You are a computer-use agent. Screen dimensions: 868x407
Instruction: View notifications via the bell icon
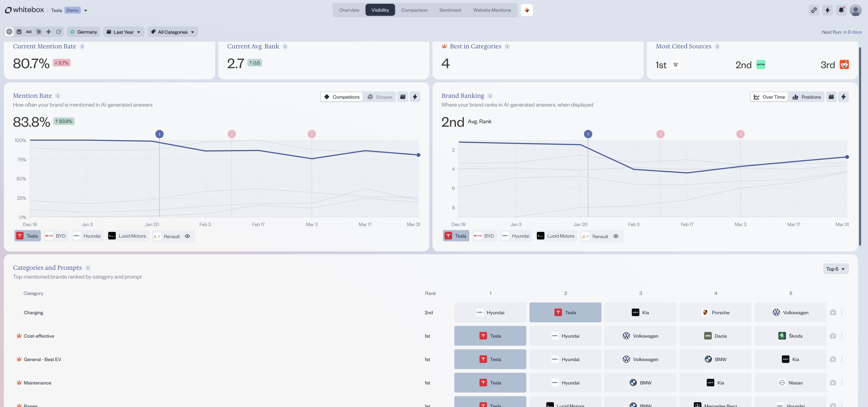pos(841,10)
